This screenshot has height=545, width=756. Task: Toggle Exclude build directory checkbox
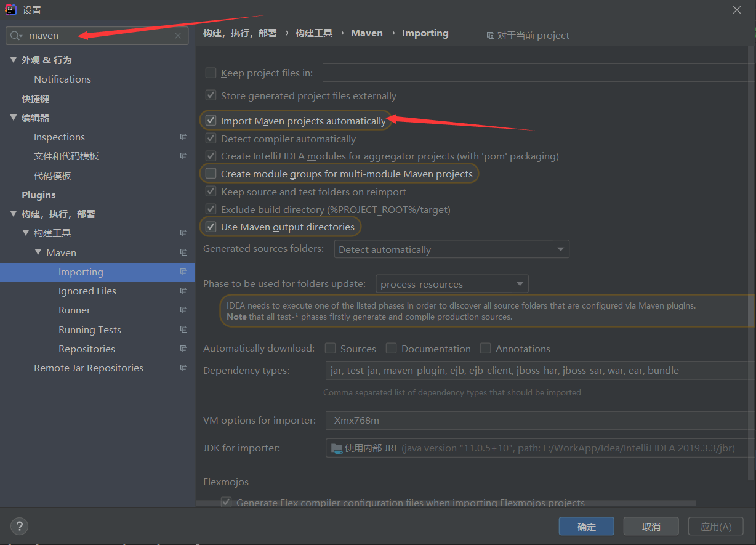point(211,209)
